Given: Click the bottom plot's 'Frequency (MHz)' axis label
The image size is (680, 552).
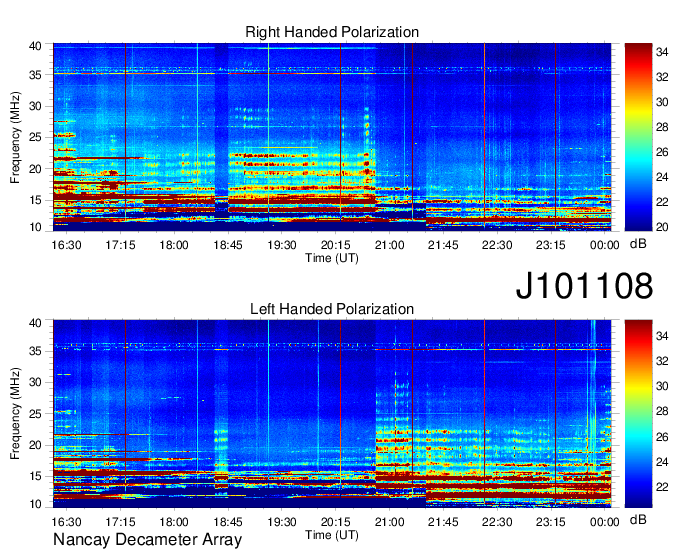Looking at the screenshot, I should point(15,414).
